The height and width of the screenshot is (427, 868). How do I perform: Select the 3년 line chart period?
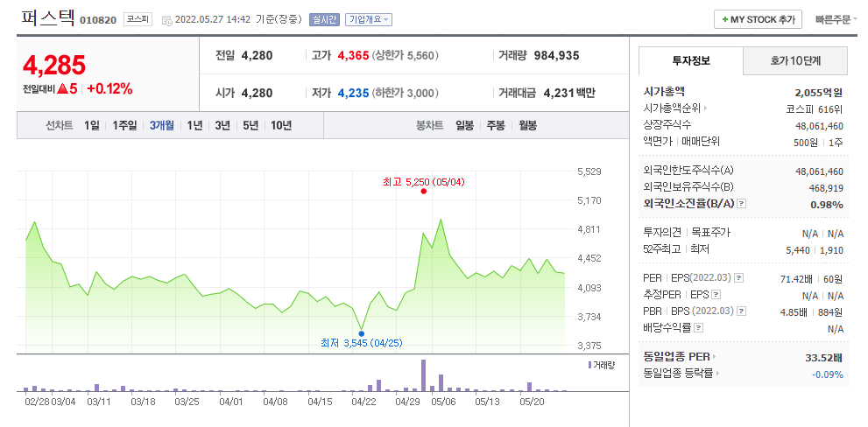tap(222, 125)
